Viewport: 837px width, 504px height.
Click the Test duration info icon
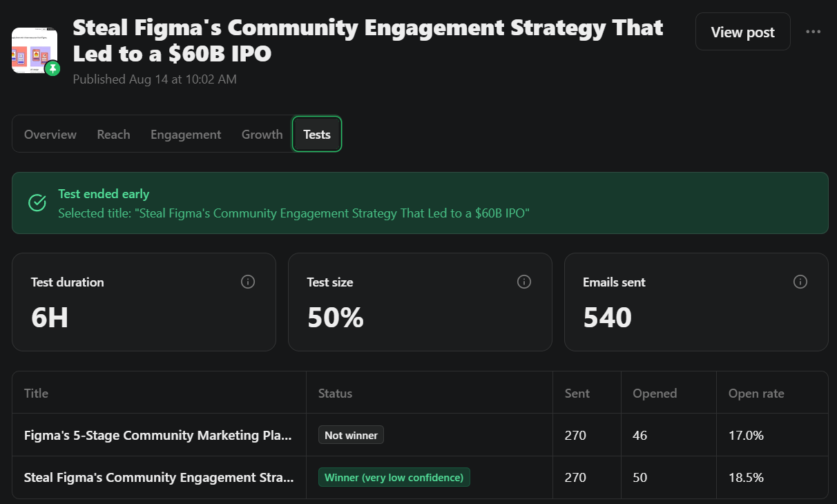(248, 282)
